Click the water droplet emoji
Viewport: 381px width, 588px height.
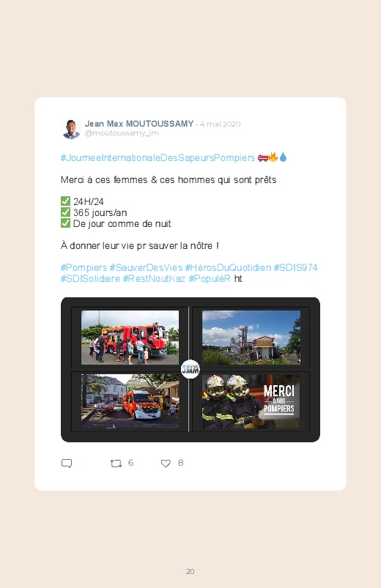click(x=283, y=157)
